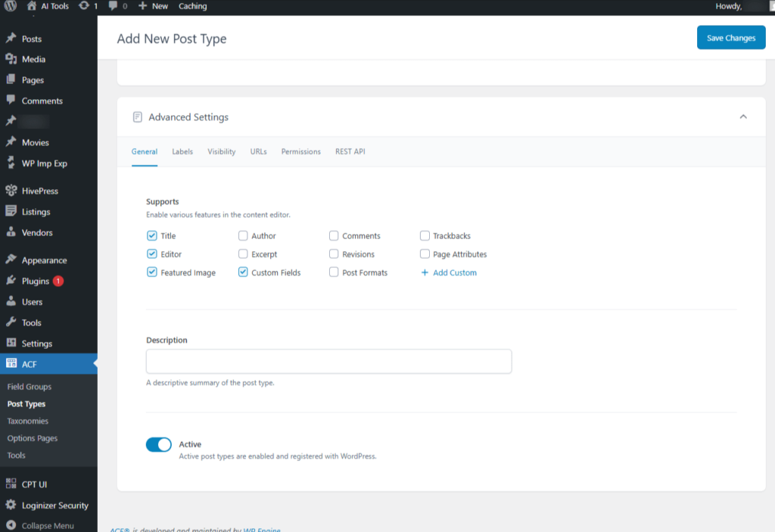775x532 pixels.
Task: Click the Save Changes button
Action: 730,38
